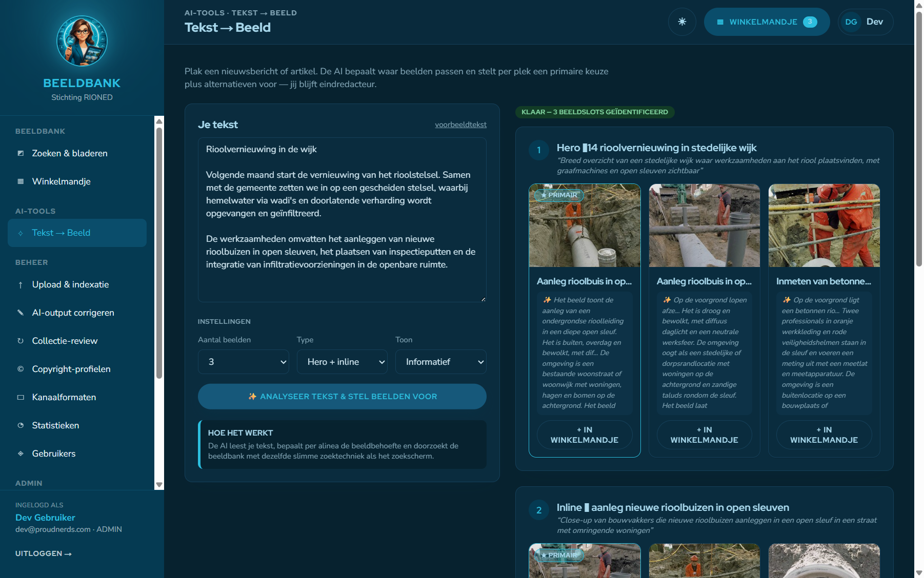Open Zoeken & bladeren in sidebar
Image resolution: width=924 pixels, height=578 pixels.
(x=77, y=153)
